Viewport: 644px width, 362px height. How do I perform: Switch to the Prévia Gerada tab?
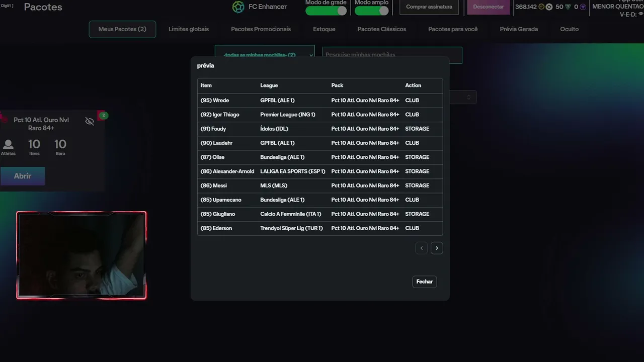[519, 29]
